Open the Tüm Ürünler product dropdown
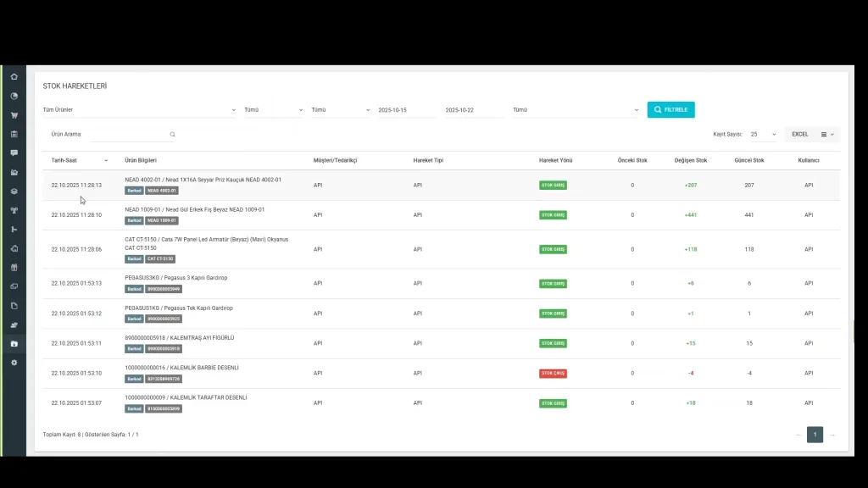The width and height of the screenshot is (868, 488). click(140, 109)
